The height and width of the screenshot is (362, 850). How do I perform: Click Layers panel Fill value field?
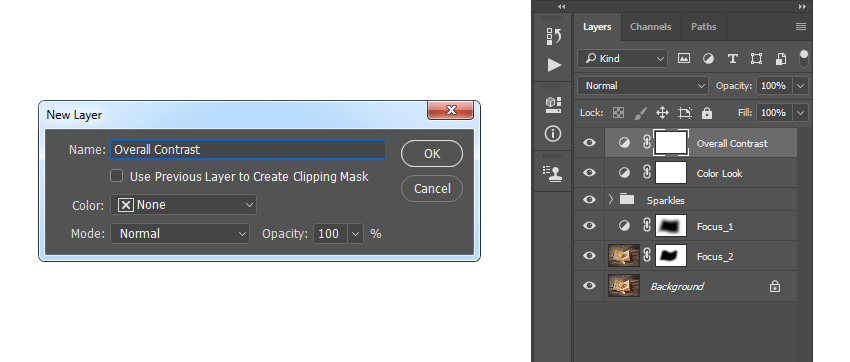774,113
